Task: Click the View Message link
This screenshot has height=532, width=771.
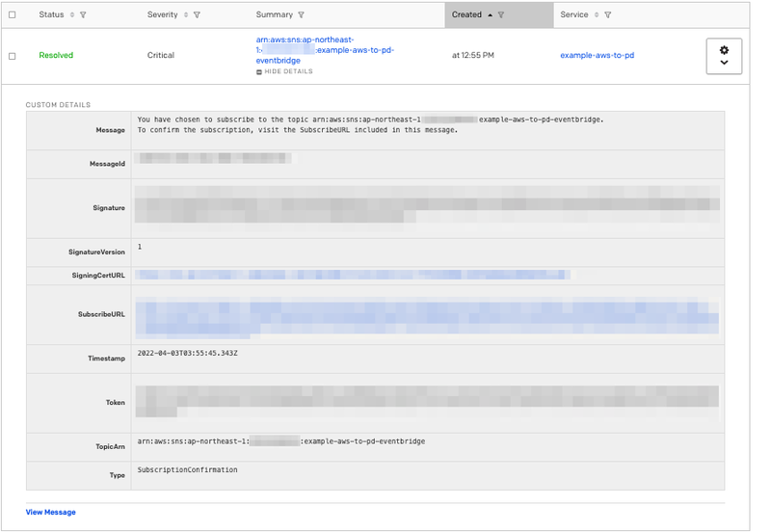Action: point(51,512)
